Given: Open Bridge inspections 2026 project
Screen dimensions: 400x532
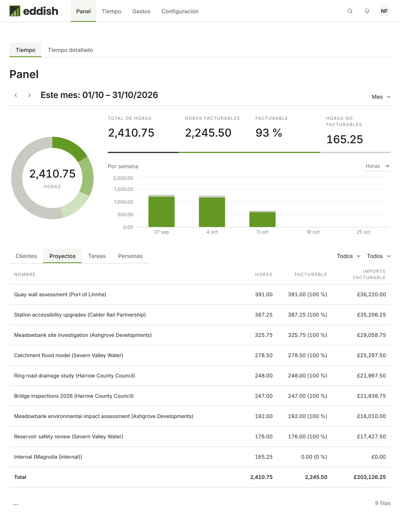Looking at the screenshot, I should point(74,396).
